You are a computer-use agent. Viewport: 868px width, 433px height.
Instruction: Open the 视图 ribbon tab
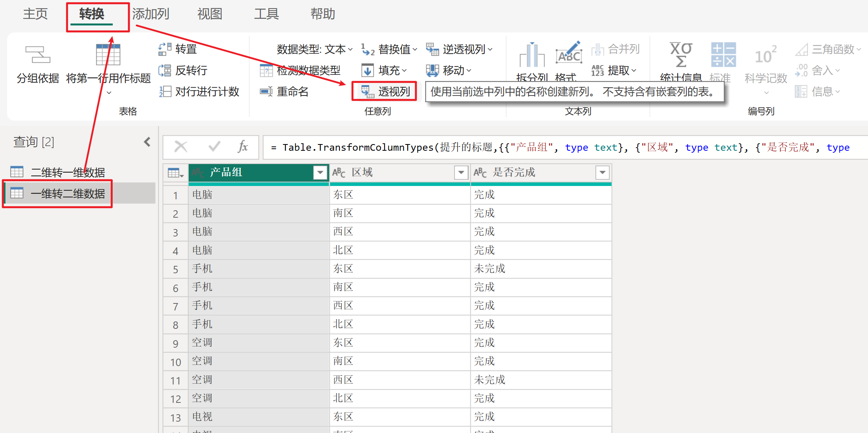(x=210, y=14)
